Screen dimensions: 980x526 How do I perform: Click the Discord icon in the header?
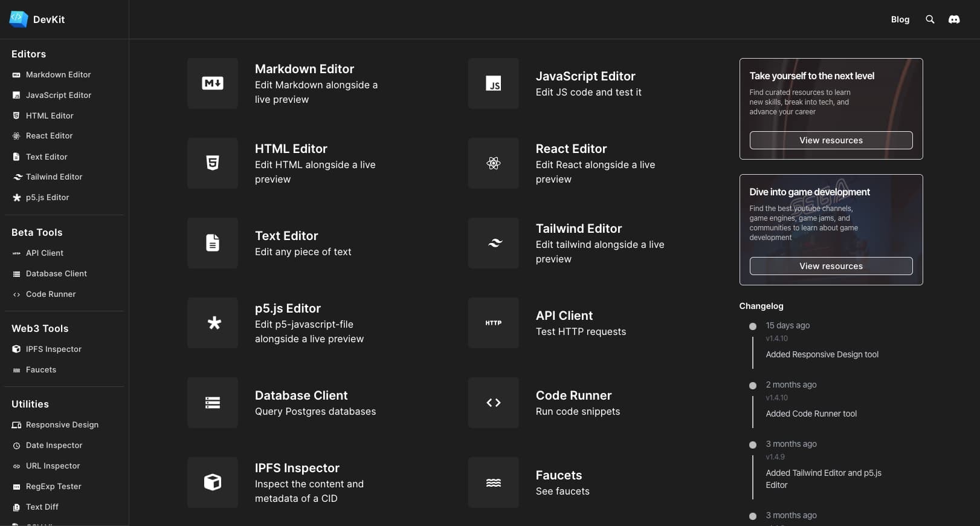click(954, 19)
